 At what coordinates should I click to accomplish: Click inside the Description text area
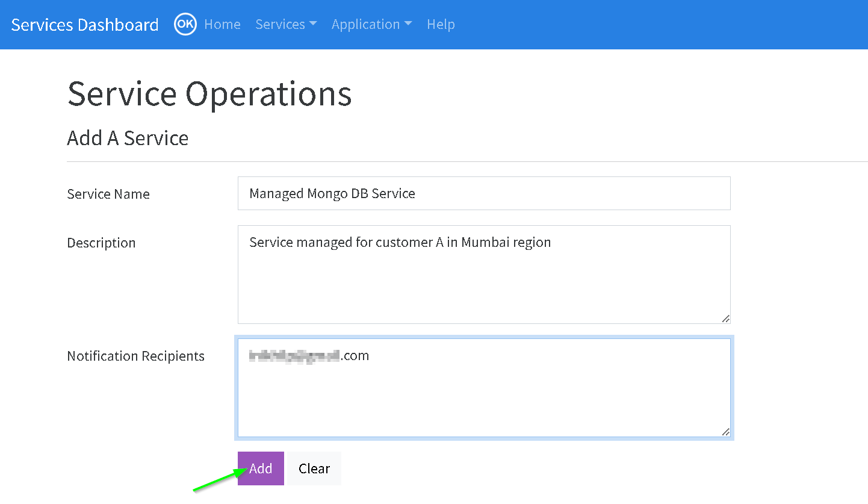(484, 275)
